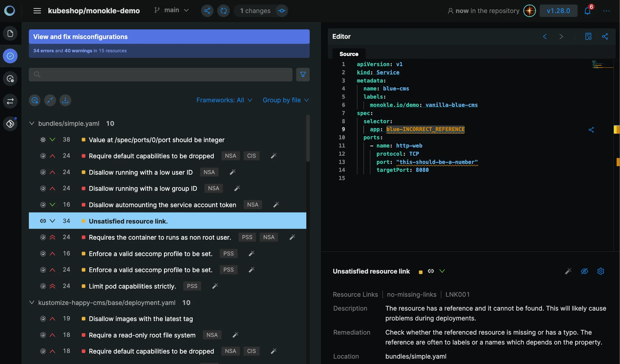This screenshot has height=364, width=620.
Task: Open the filter icon beside the search field
Action: (303, 74)
